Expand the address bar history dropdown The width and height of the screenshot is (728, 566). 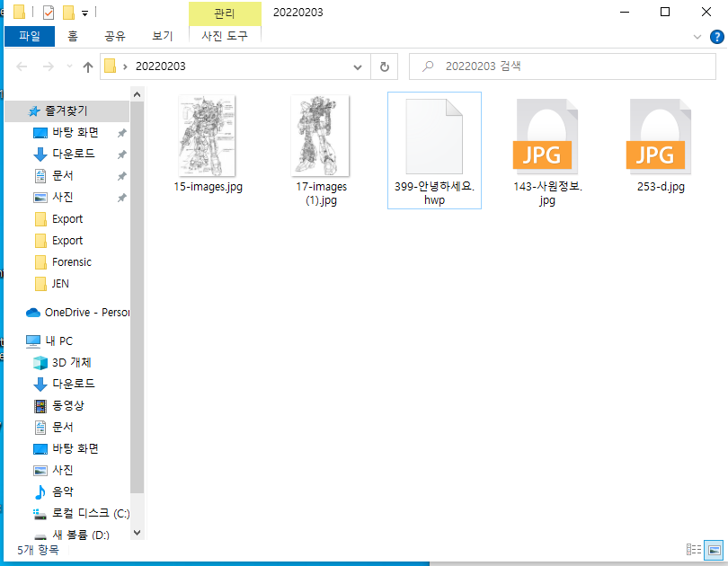coord(358,66)
